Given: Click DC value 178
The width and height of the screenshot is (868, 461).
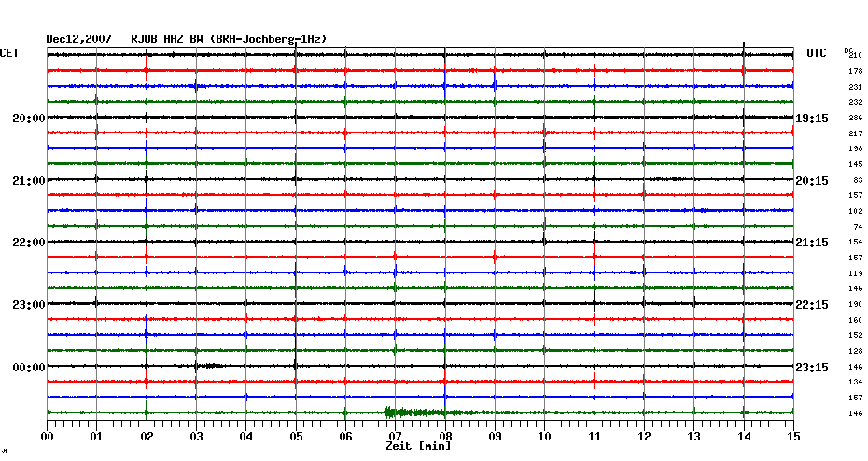Looking at the screenshot, I should [x=856, y=72].
